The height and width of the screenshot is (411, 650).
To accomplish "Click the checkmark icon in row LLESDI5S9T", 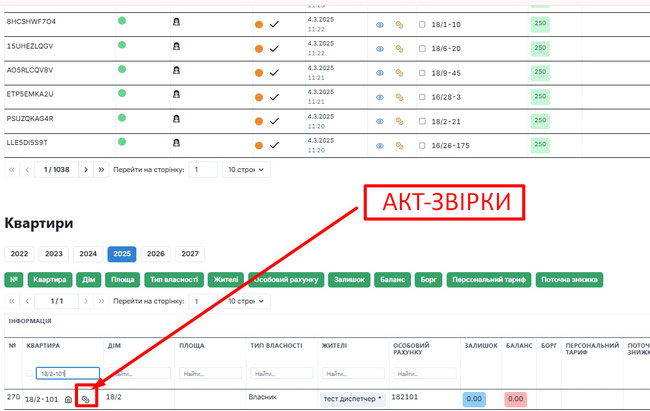I will [274, 146].
